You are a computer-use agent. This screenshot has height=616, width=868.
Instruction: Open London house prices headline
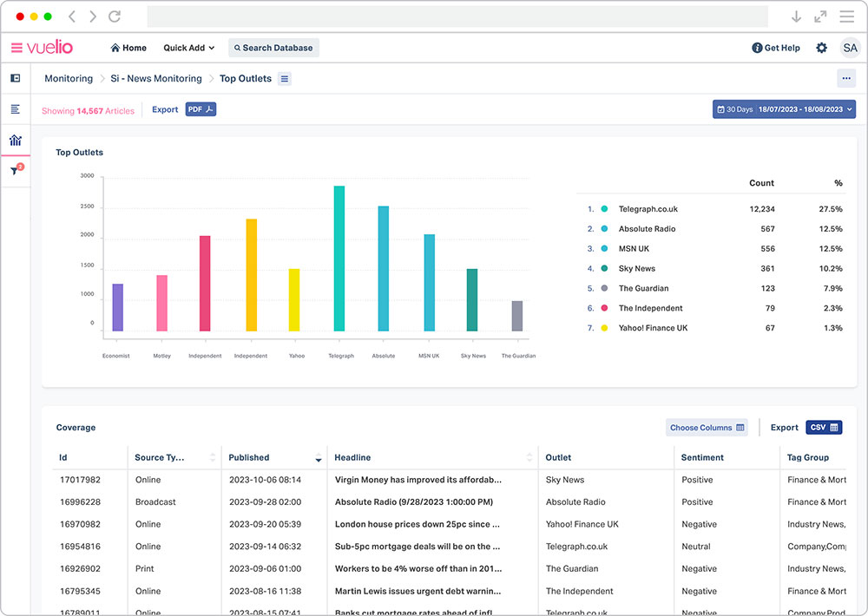point(417,524)
